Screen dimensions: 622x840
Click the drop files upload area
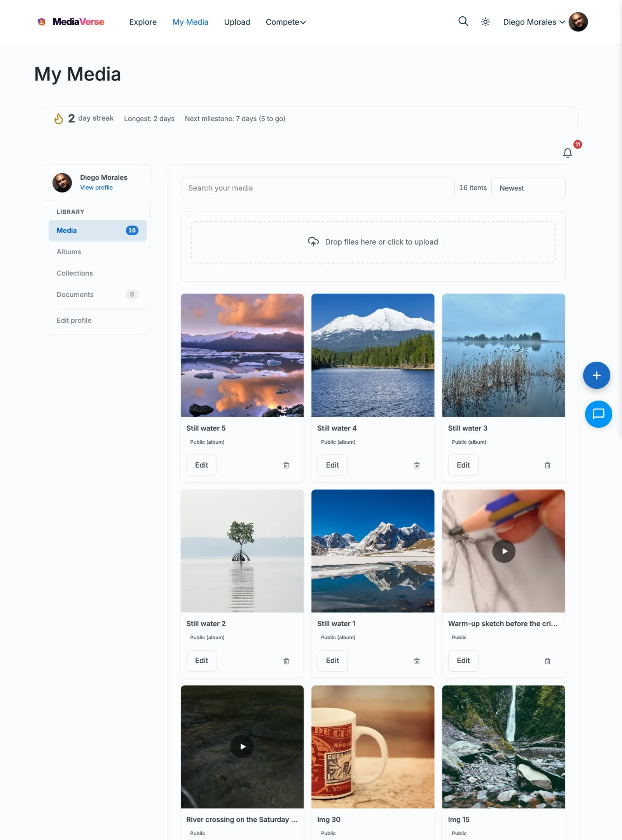[373, 242]
